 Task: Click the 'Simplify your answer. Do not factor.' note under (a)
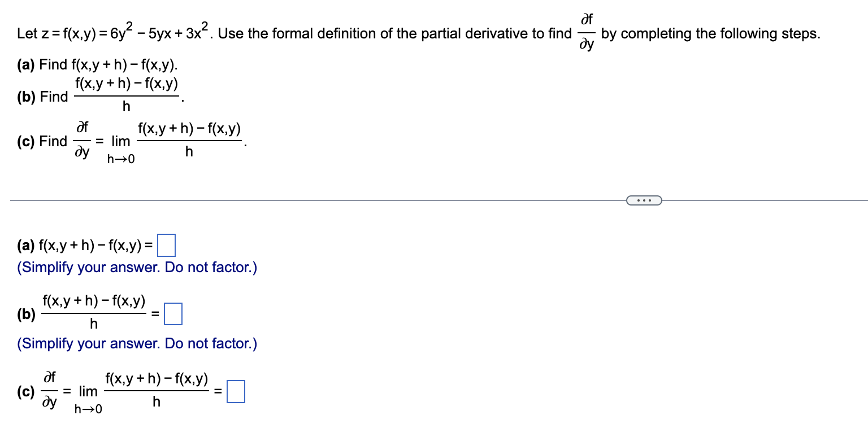(136, 267)
